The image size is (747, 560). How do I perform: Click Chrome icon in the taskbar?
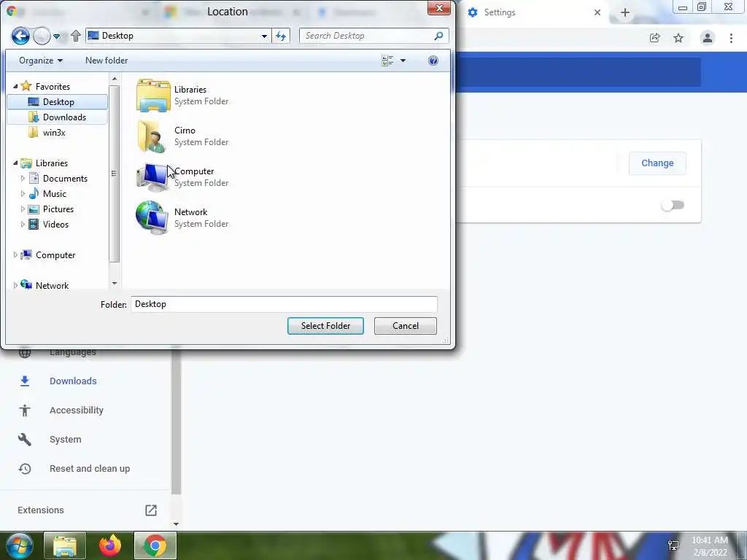click(155, 545)
